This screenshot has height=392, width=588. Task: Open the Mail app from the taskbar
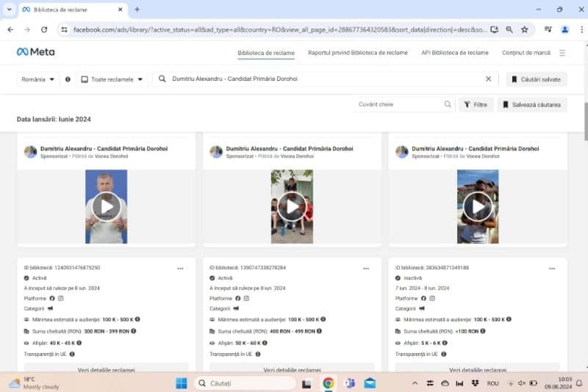[370, 383]
